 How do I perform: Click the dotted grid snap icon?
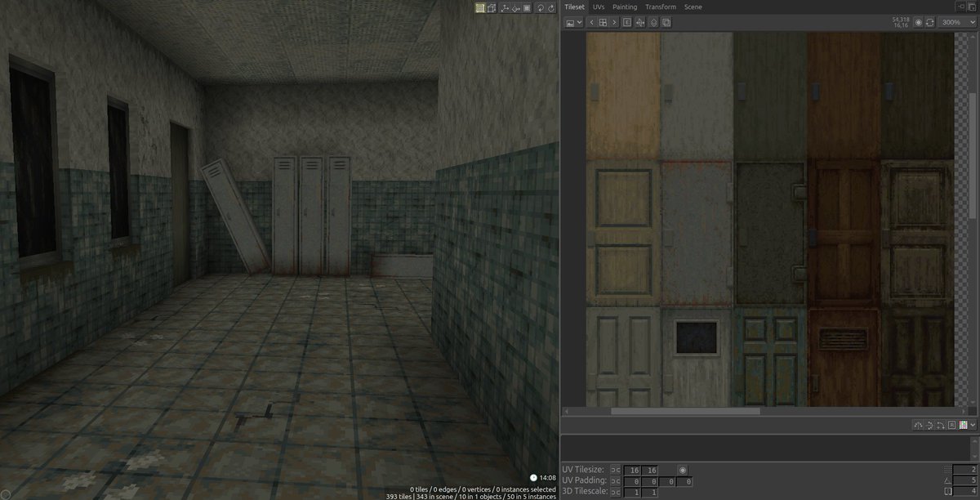tap(947, 470)
